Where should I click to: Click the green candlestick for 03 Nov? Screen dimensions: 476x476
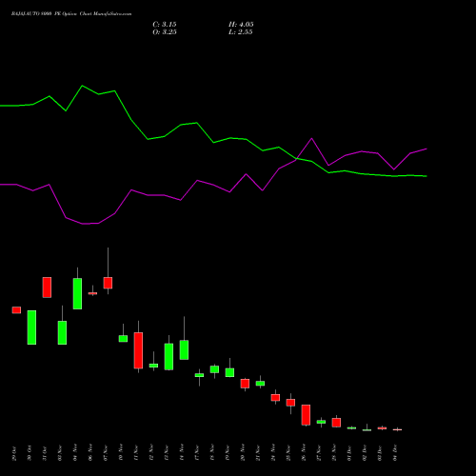(62, 332)
